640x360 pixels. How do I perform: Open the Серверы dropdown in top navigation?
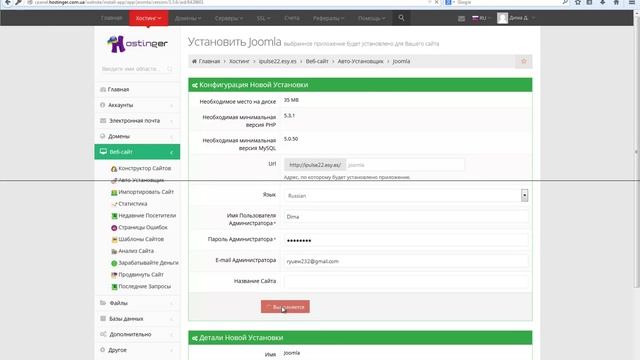pyautogui.click(x=229, y=18)
